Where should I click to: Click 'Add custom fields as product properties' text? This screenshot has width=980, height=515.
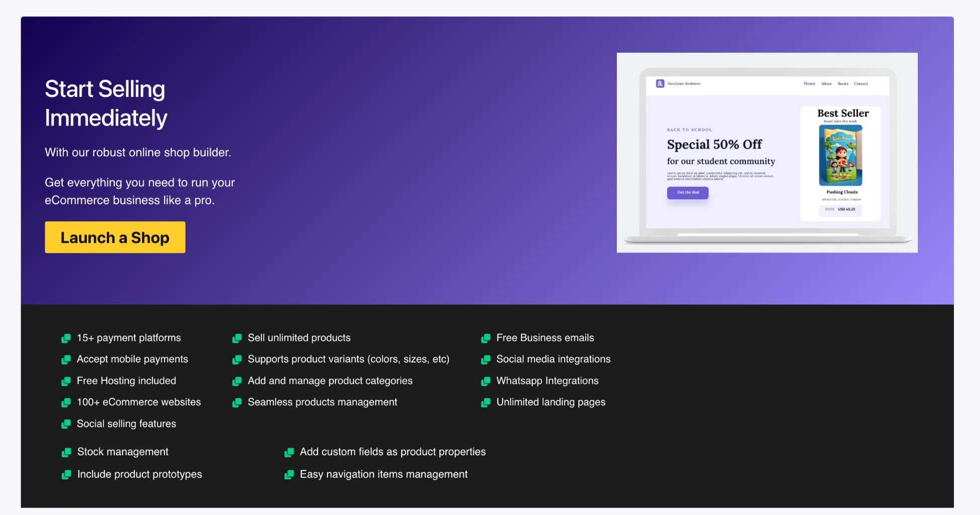(393, 452)
